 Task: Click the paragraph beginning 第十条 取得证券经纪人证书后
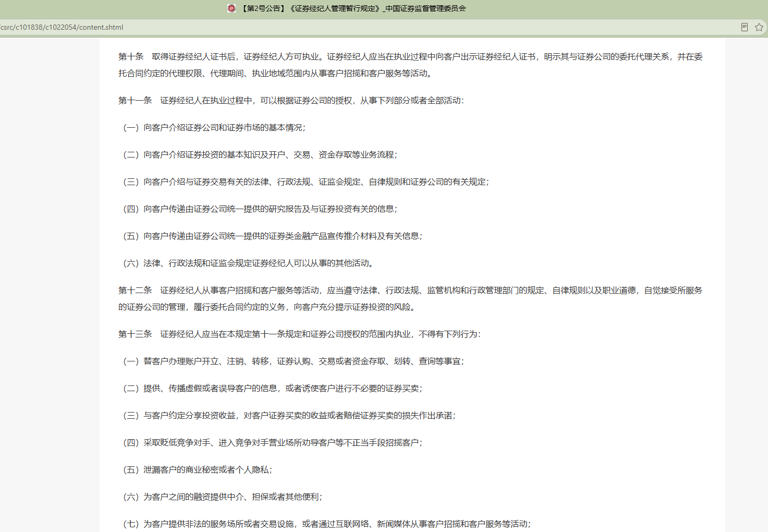(x=410, y=65)
